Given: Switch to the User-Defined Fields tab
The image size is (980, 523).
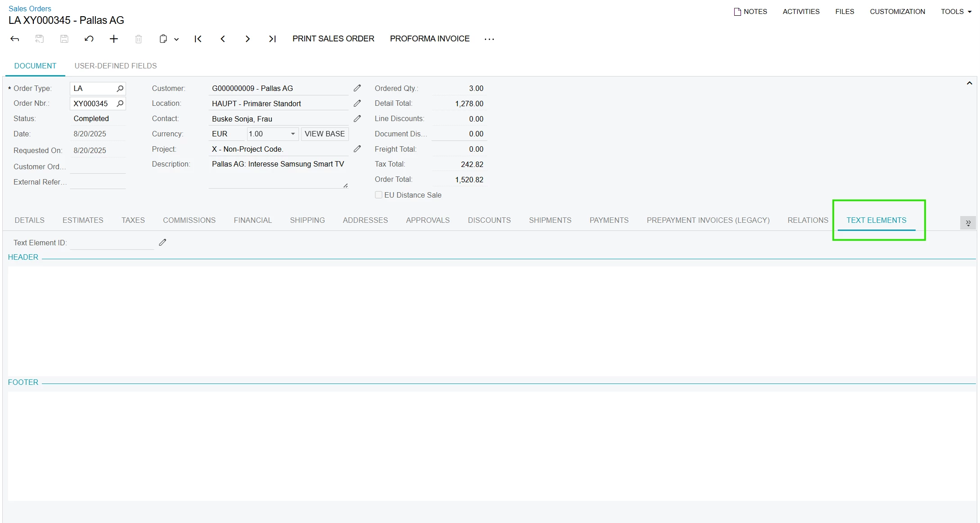Looking at the screenshot, I should coord(116,66).
